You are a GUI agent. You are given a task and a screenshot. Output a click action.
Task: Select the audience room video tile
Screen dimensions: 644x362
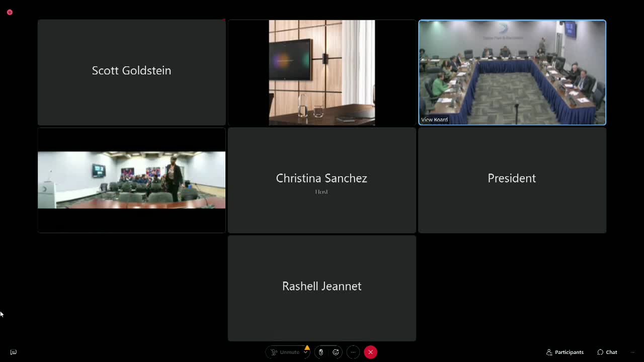click(x=131, y=180)
